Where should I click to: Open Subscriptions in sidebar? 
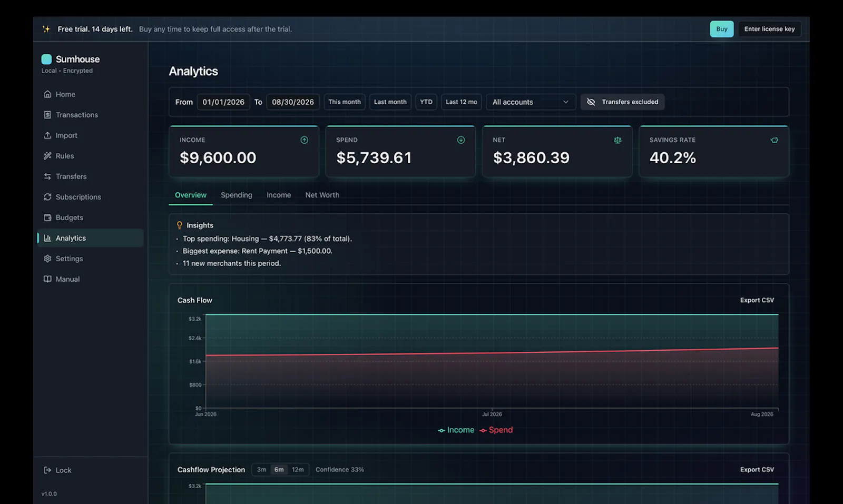(90, 197)
